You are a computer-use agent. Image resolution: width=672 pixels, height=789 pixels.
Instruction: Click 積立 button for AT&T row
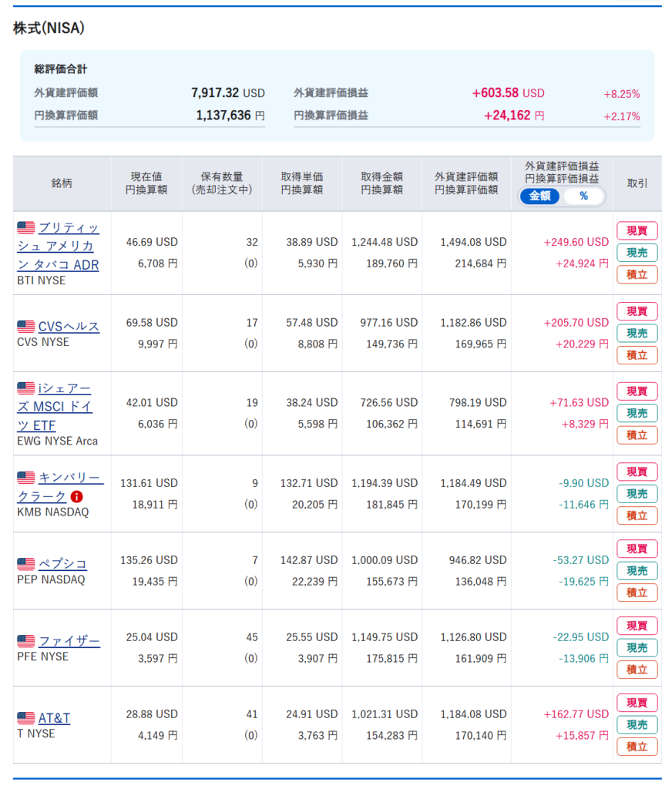(637, 747)
